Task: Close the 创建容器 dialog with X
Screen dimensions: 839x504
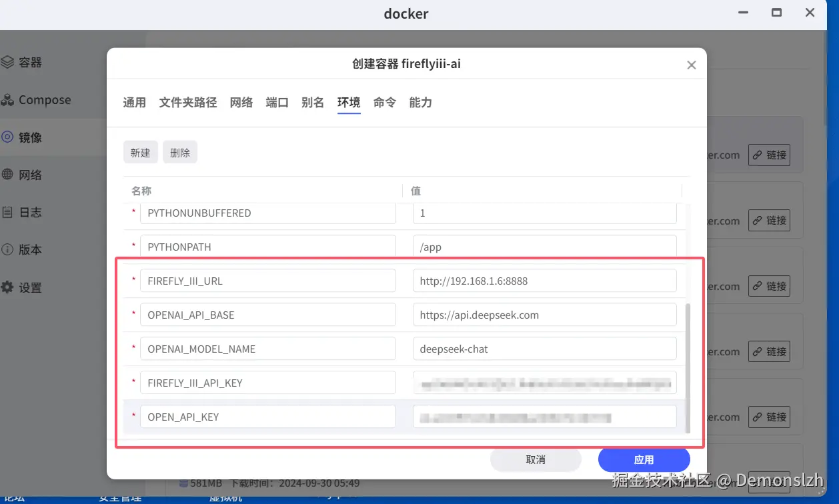Action: coord(692,65)
